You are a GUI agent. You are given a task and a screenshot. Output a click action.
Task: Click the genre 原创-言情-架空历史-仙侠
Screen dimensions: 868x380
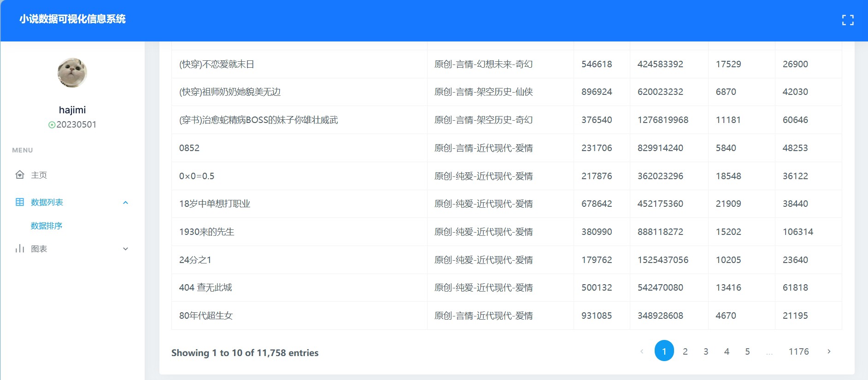pos(484,92)
